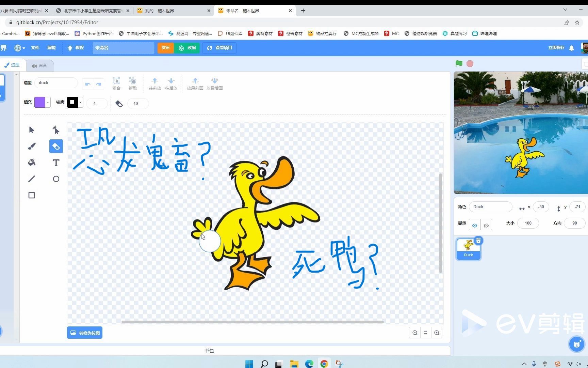Click the orange 发布 (Publish) button
Viewport: 588px width, 368px height.
(x=166, y=48)
